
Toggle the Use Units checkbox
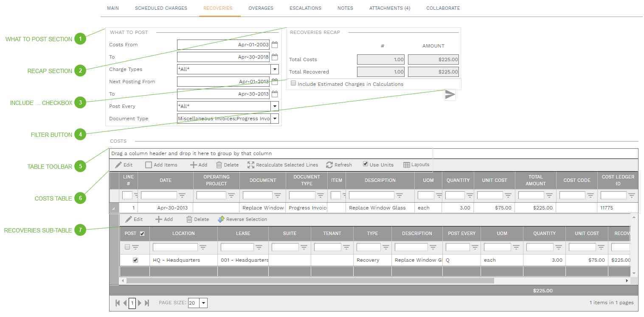pos(366,164)
